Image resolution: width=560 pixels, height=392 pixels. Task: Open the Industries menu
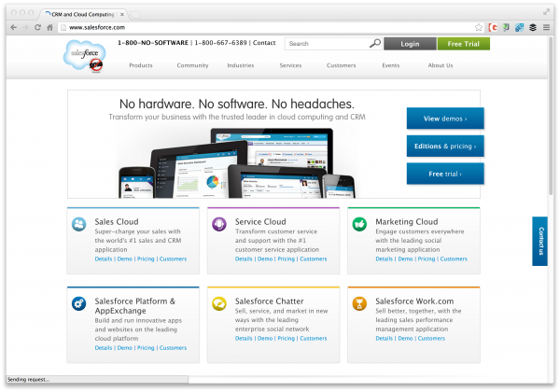241,65
